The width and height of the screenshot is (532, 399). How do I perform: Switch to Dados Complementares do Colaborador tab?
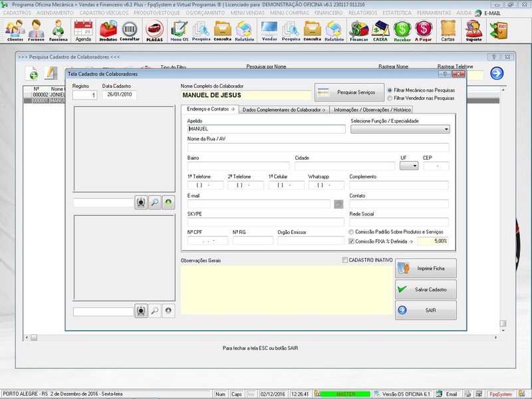[x=284, y=110]
